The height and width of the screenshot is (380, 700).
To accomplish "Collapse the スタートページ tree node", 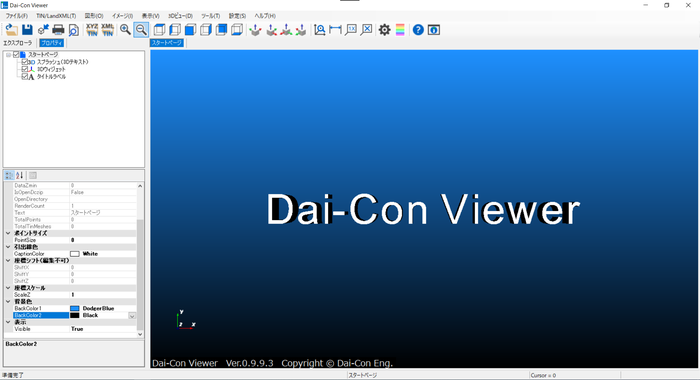I will click(8, 54).
